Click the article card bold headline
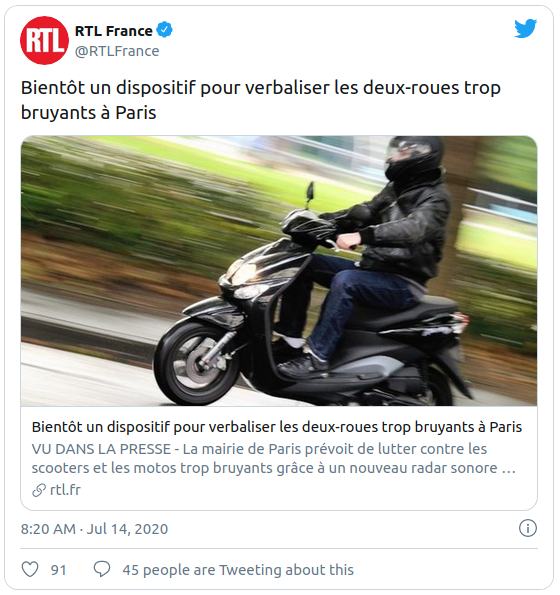This screenshot has height=595, width=560. [277, 427]
